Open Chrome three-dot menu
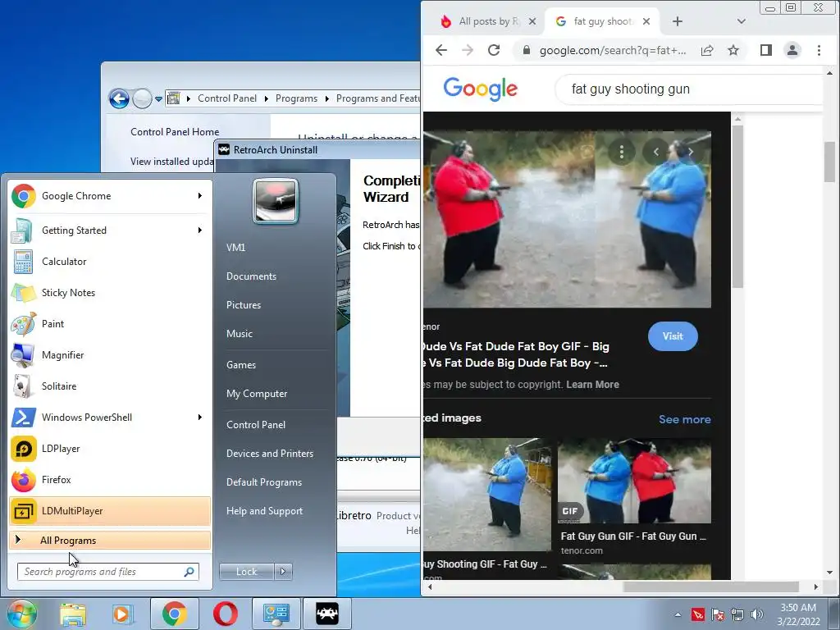840x630 pixels. [819, 50]
